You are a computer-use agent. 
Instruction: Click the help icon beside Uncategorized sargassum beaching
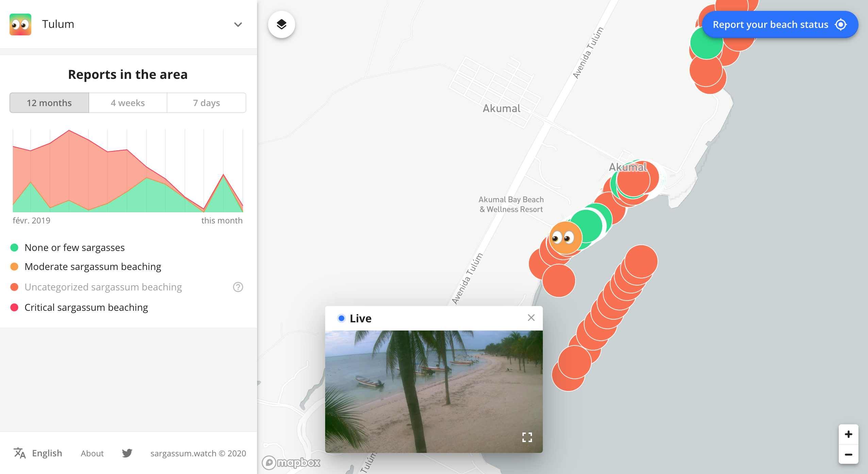tap(237, 287)
